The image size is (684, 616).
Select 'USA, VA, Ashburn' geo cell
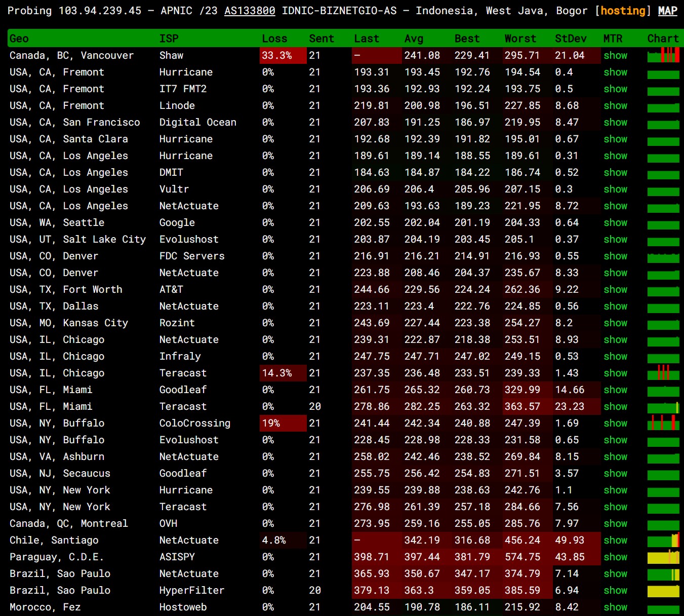[x=57, y=456]
